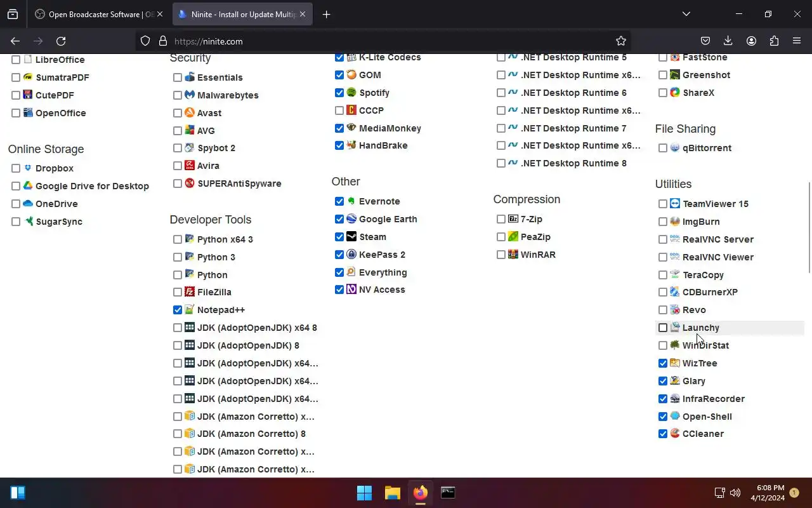This screenshot has height=508, width=812.
Task: Switch to the Open Broadcaster Software tab
Action: 98,14
